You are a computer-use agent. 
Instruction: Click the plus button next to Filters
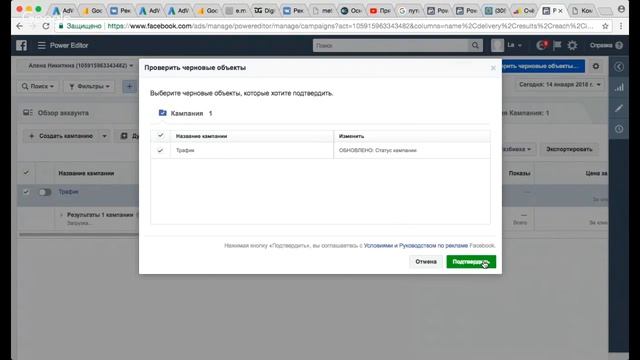coord(129,86)
